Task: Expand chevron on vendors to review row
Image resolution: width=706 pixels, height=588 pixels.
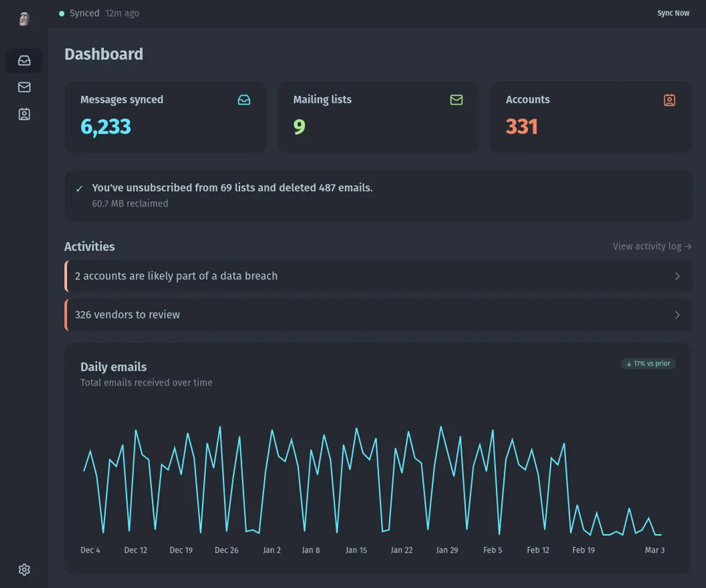Action: tap(677, 315)
